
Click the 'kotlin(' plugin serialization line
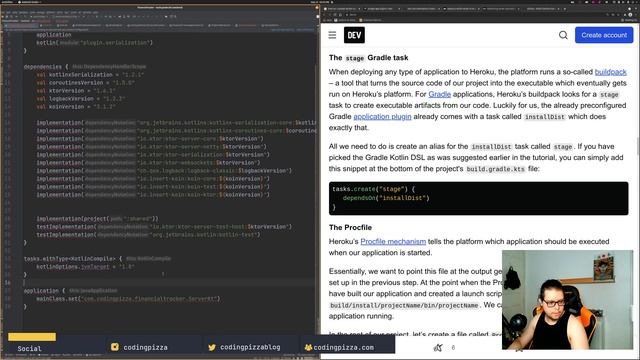[94, 42]
